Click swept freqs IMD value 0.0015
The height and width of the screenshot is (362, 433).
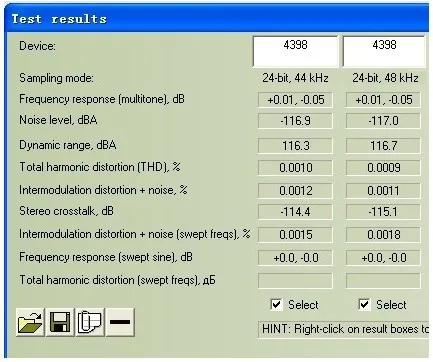click(x=295, y=235)
